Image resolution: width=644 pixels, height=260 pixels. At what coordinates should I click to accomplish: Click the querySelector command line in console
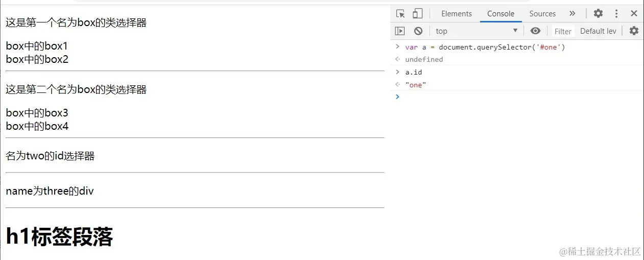coord(485,47)
